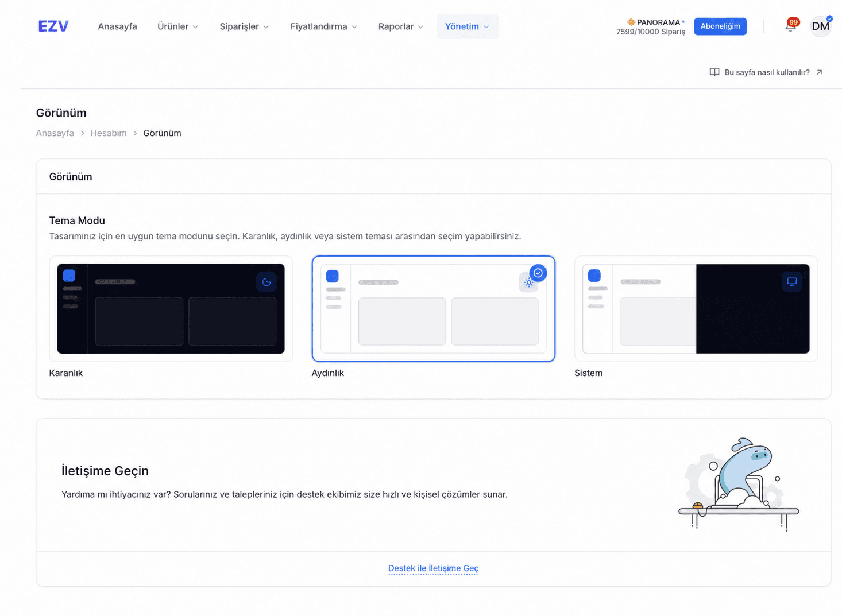Click the support mascot illustration
The height and width of the screenshot is (616, 842).
click(739, 484)
